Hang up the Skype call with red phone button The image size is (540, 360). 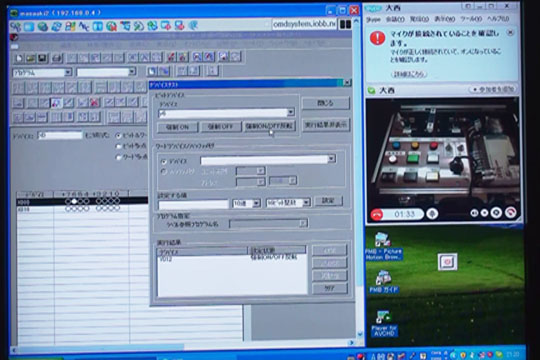click(377, 214)
